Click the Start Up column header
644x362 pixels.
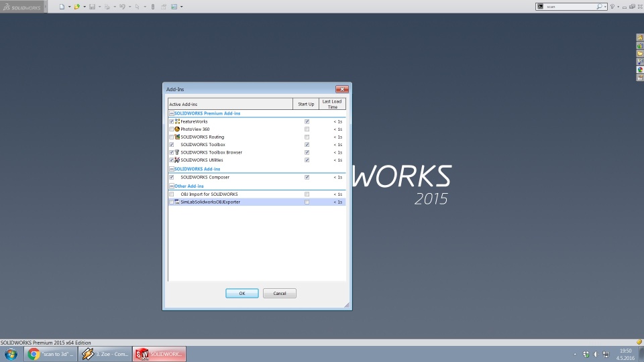[x=306, y=104]
